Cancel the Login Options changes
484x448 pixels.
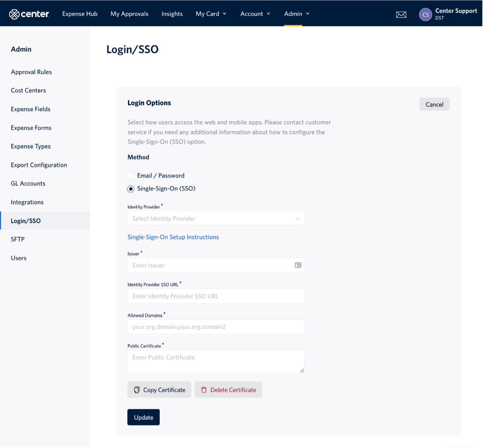coord(434,104)
